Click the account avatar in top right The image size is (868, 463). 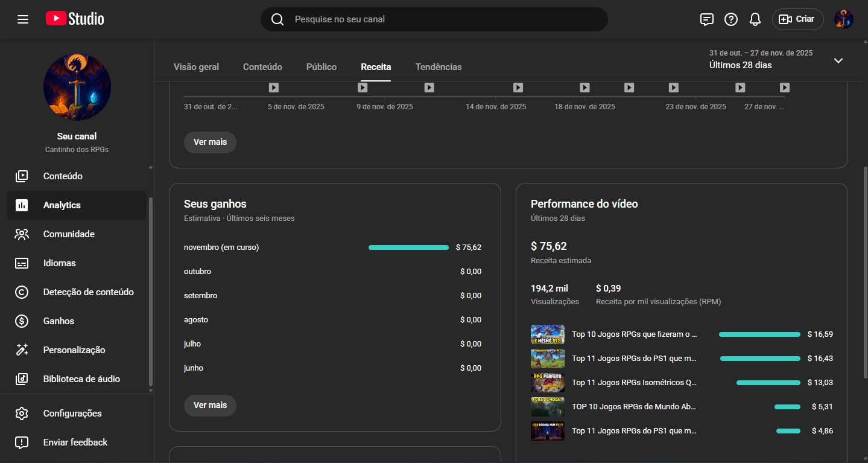[843, 19]
